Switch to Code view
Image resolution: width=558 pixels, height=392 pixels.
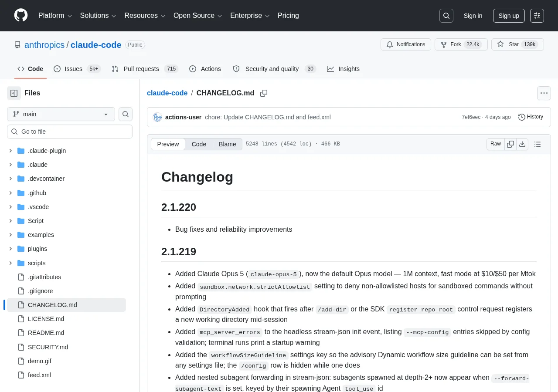pos(199,144)
